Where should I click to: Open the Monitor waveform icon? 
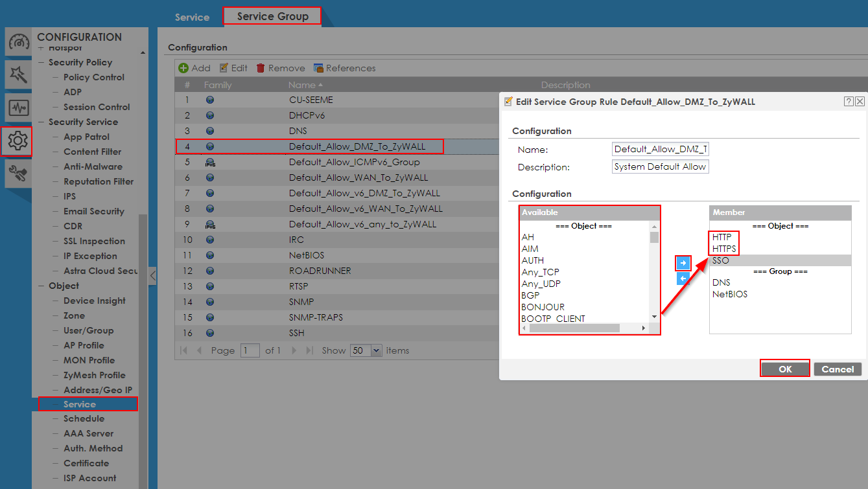(18, 108)
